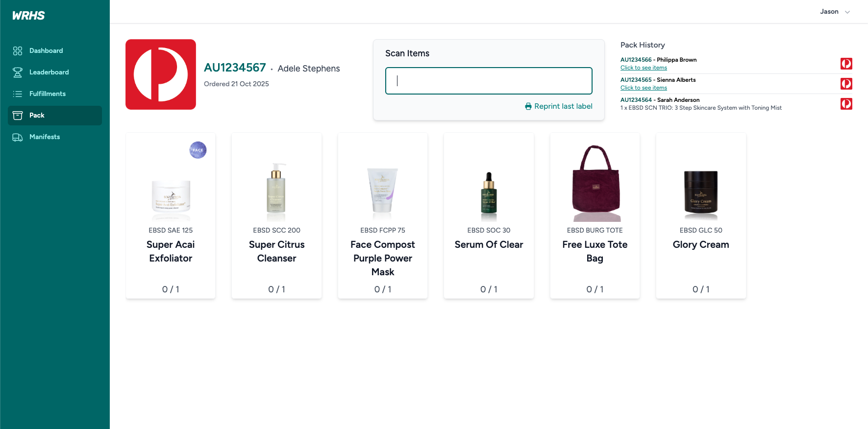Screen dimensions: 868x429
Task: Open the Dashboard via its grid icon
Action: click(x=18, y=50)
